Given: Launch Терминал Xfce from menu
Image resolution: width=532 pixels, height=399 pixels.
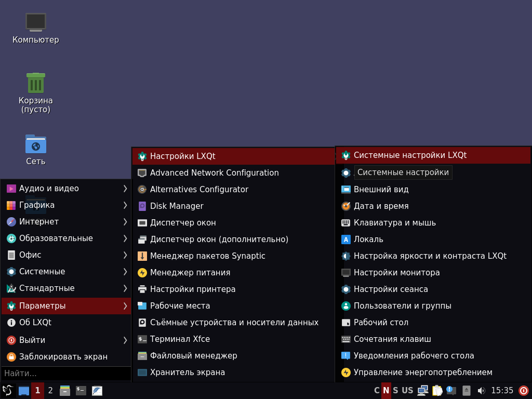Looking at the screenshot, I should tap(233, 339).
